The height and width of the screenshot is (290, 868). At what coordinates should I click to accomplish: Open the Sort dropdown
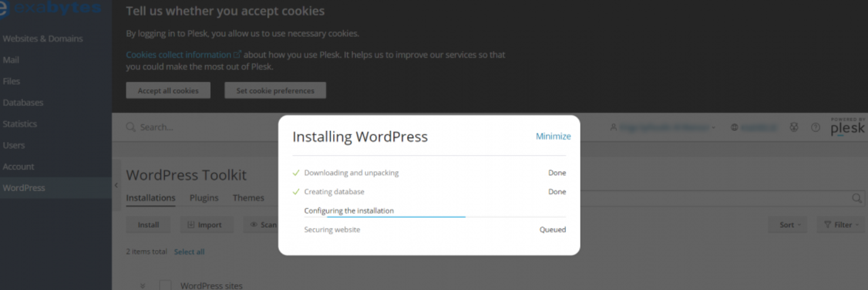788,225
